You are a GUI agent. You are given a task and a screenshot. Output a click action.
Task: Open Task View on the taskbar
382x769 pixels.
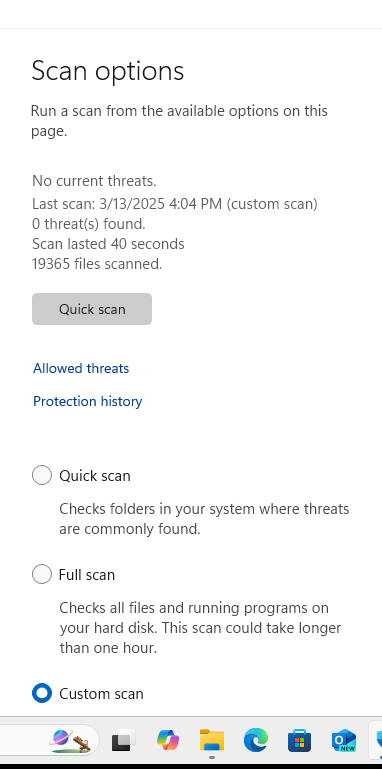[124, 740]
